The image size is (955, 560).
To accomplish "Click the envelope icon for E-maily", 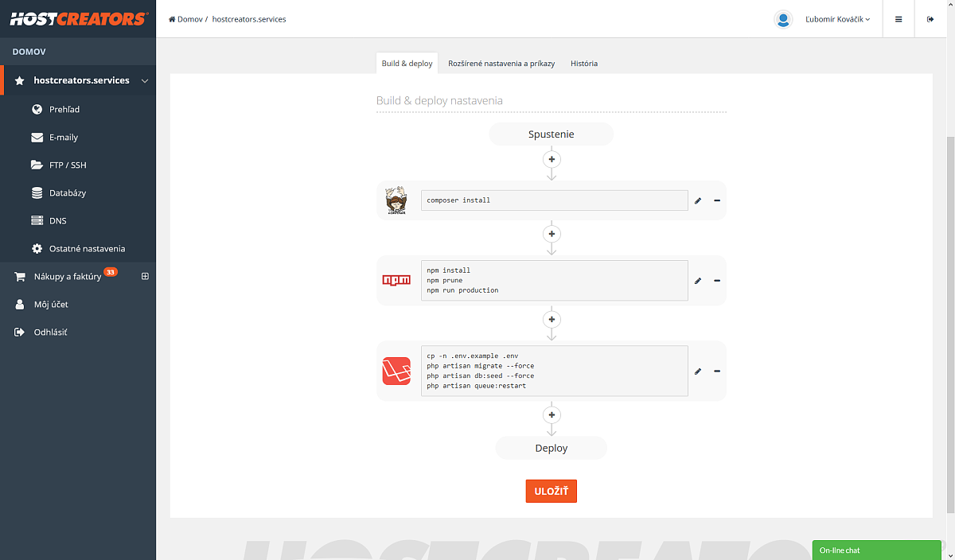I will (x=37, y=137).
